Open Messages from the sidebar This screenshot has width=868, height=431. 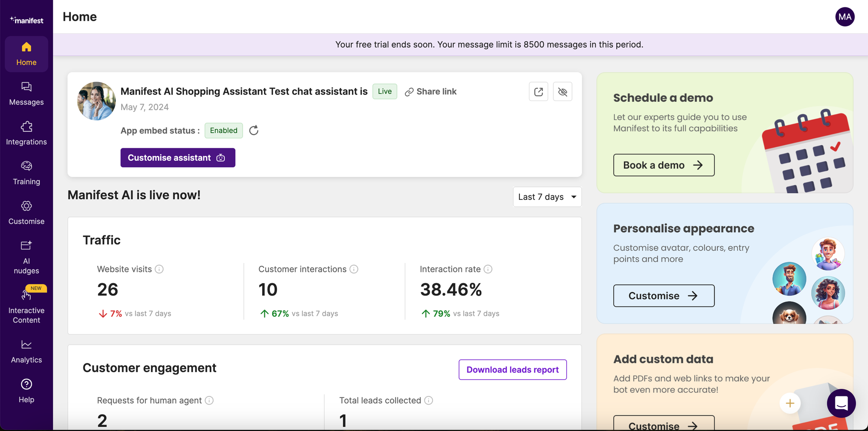pos(26,93)
